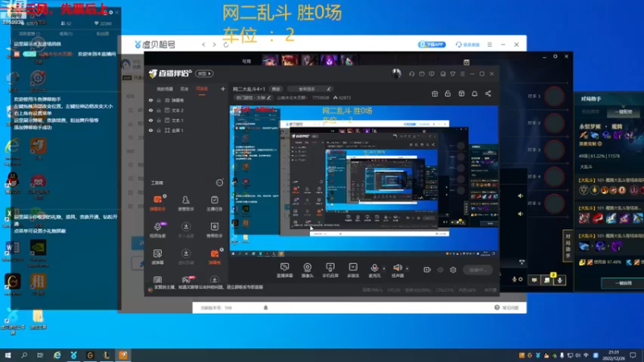
Task: Click the headset support icon in the title bar
Action: pyautogui.click(x=411, y=74)
